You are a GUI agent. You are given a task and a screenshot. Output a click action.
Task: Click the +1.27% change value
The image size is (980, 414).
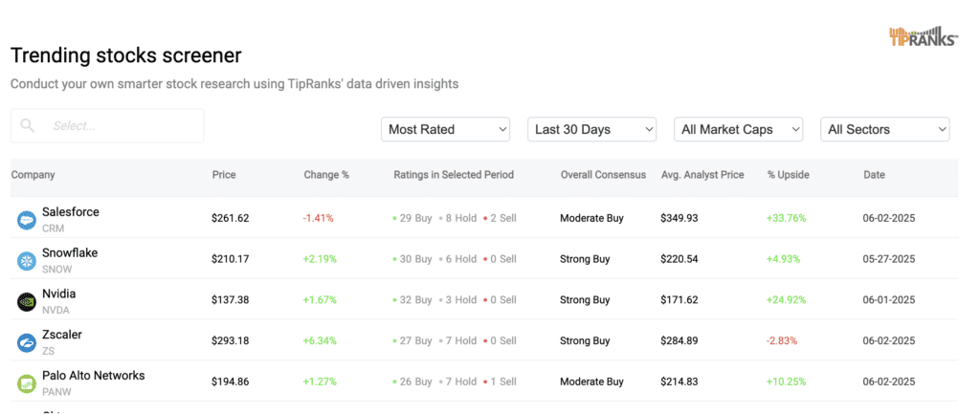click(x=320, y=382)
